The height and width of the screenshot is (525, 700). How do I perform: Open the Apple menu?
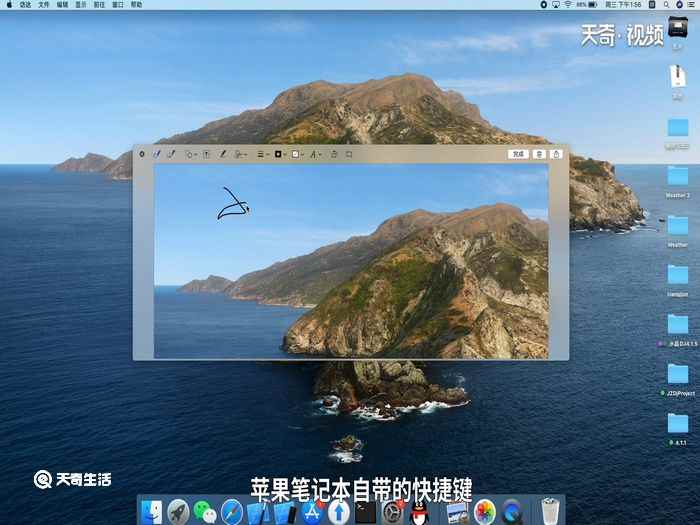[9, 4]
